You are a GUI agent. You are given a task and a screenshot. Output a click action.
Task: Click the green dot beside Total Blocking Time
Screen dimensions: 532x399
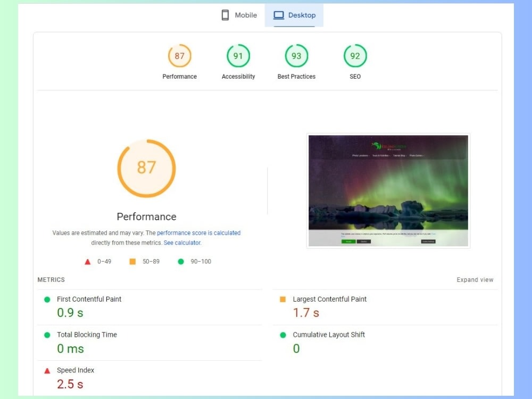(47, 335)
